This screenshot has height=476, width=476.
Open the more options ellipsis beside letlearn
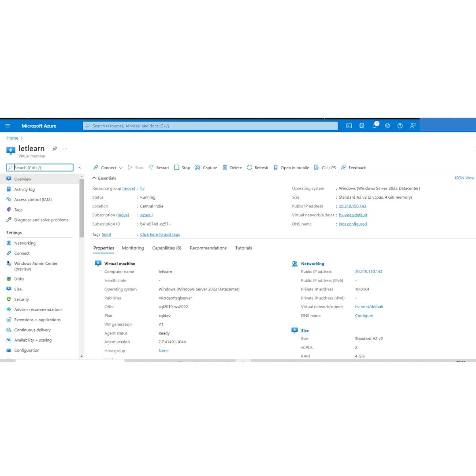tap(65, 149)
